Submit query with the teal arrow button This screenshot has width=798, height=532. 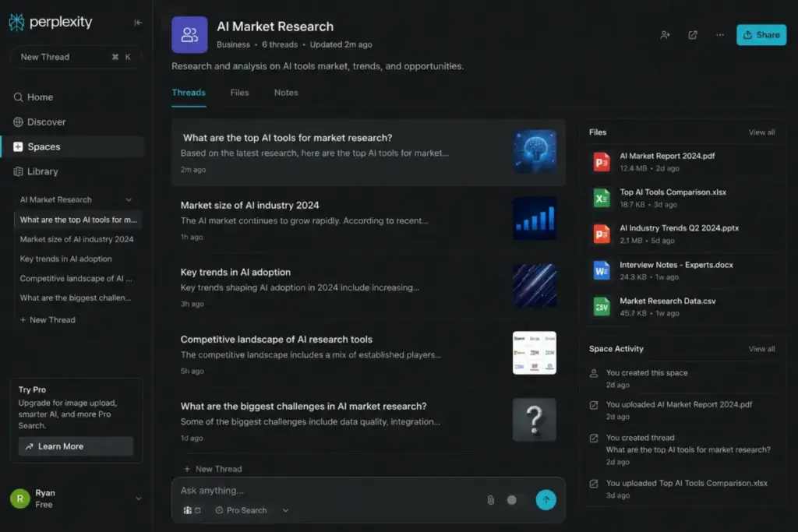[546, 500]
